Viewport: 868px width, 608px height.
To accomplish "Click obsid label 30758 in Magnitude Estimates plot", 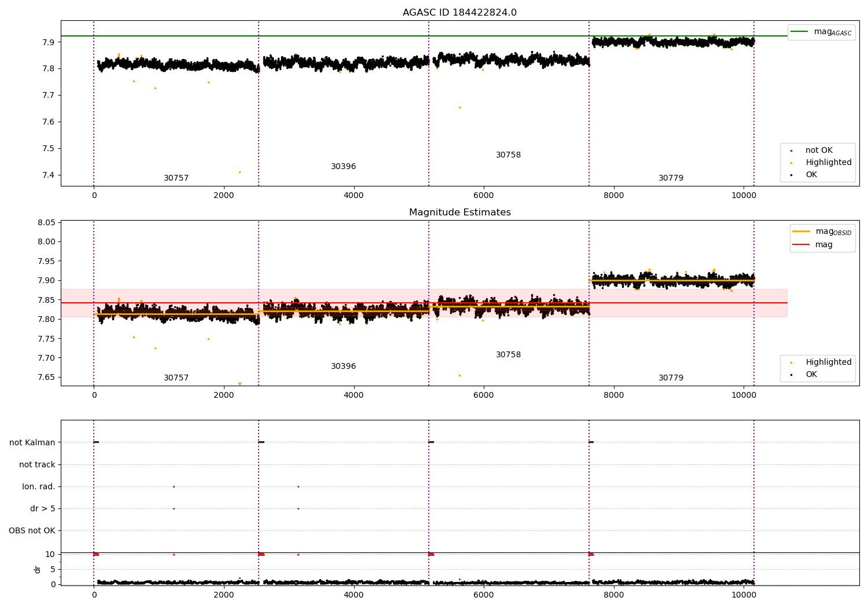I will 508,355.
